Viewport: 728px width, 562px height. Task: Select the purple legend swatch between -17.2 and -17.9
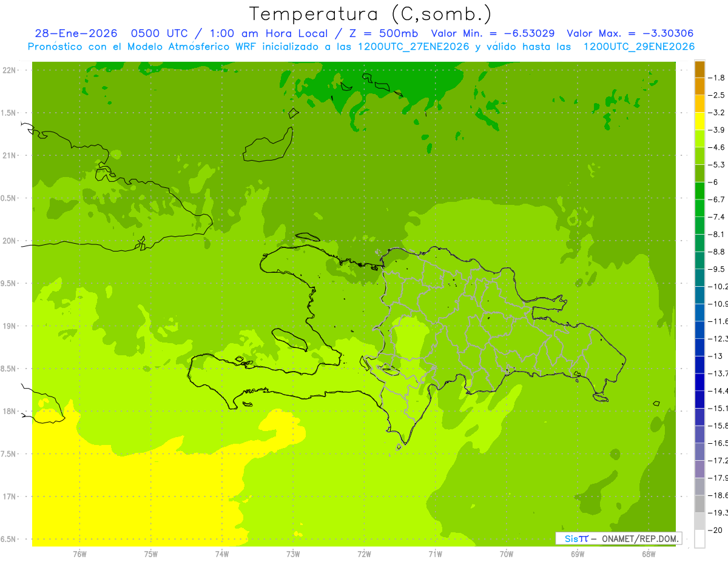coord(699,469)
